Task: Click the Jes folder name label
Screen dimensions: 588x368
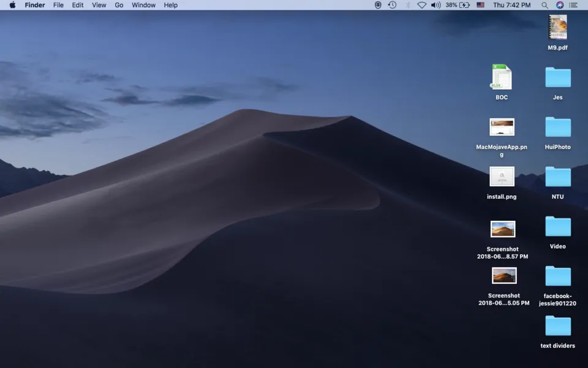Action: (557, 98)
